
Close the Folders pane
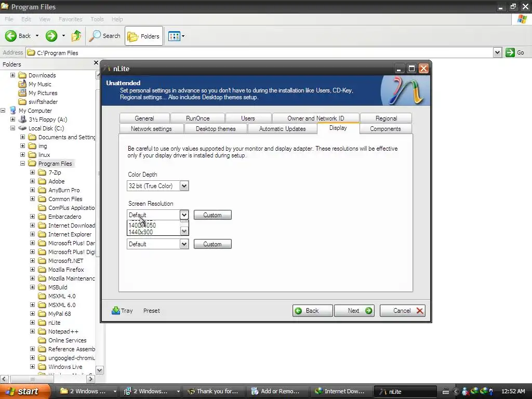tap(96, 63)
